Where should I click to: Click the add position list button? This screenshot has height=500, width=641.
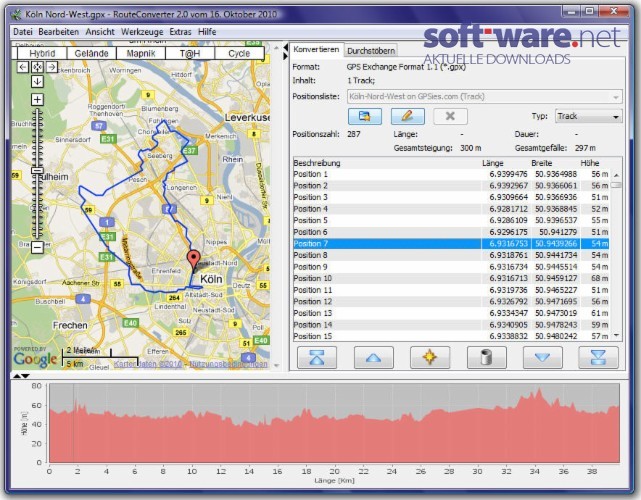coord(365,116)
